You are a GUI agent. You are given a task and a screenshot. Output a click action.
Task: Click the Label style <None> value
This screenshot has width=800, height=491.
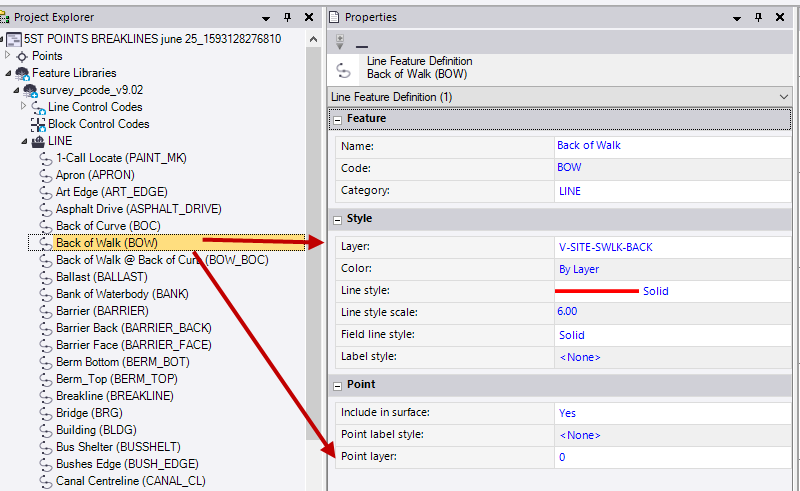[x=580, y=357]
